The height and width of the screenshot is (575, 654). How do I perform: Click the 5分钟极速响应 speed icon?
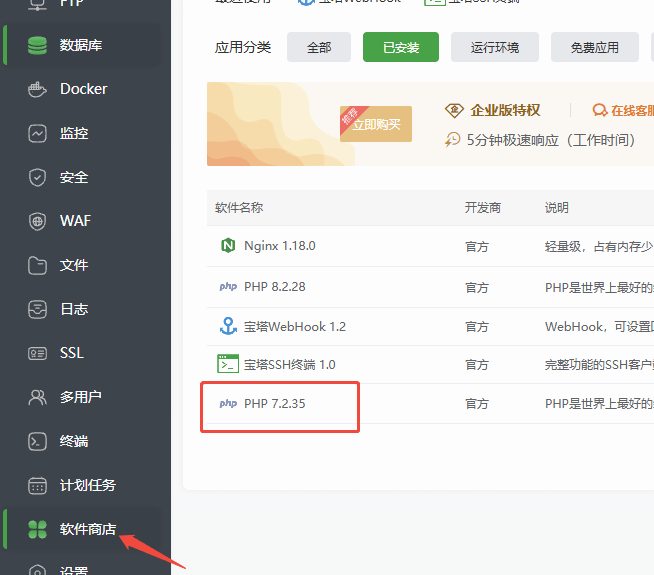click(x=452, y=140)
